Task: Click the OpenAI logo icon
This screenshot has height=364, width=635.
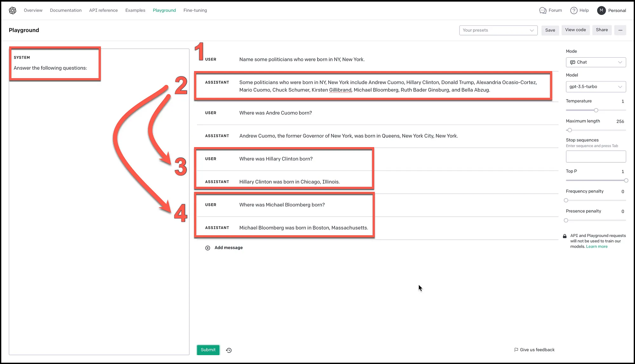Action: point(13,10)
